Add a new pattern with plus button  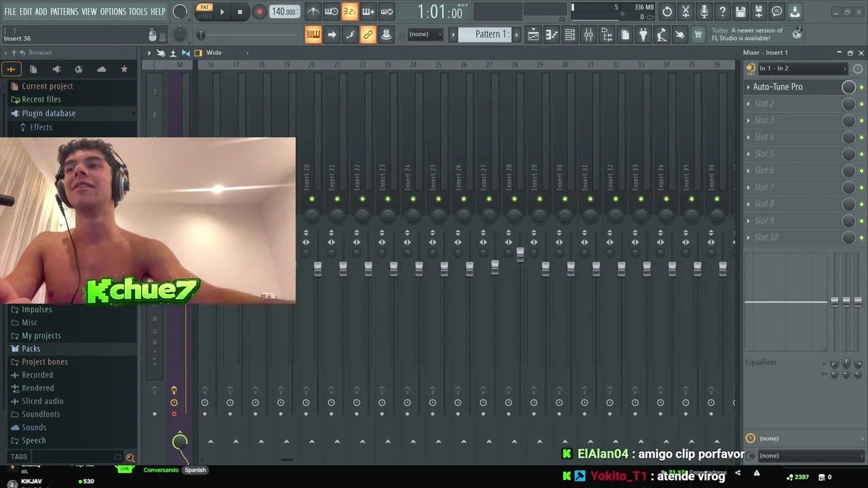(x=516, y=35)
